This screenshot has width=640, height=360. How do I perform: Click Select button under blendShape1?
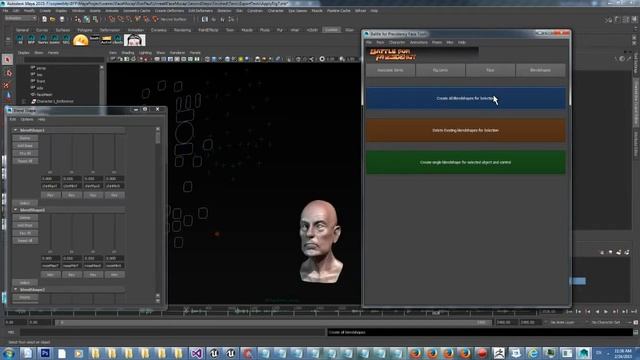coord(25,203)
